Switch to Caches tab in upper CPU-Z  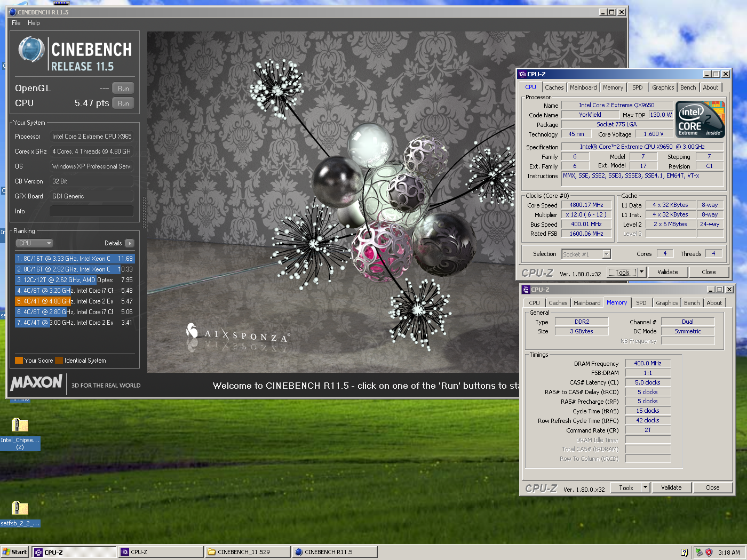pos(554,87)
